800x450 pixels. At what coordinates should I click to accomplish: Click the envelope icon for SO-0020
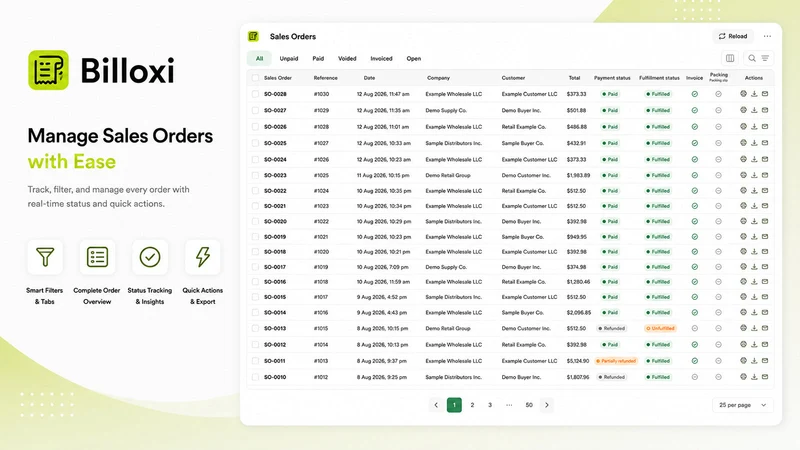click(765, 221)
